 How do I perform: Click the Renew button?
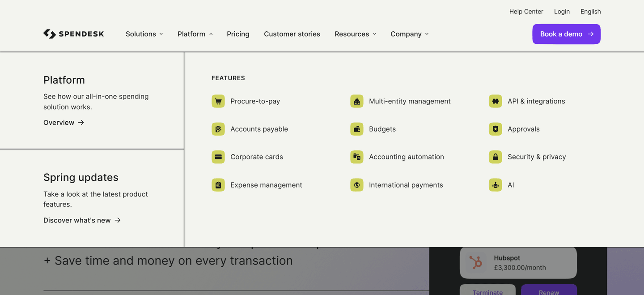coord(549,290)
